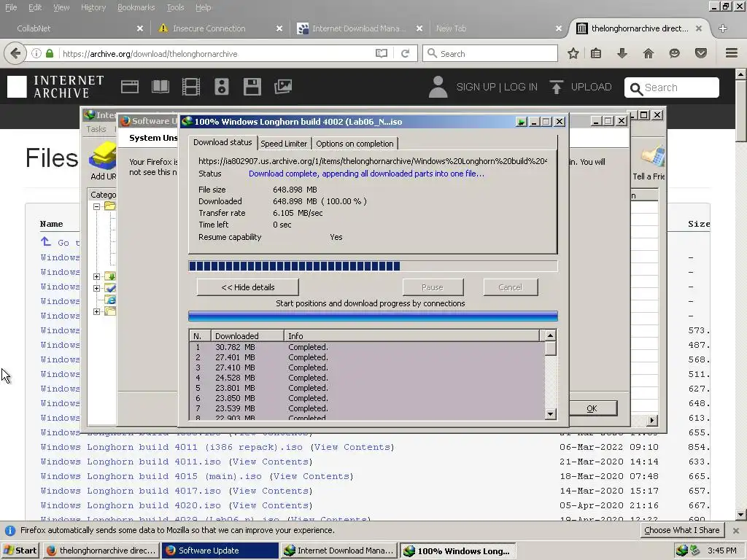This screenshot has width=747, height=560.
Task: Expand the first collapsed category tree node in IDM
Action: (97, 276)
